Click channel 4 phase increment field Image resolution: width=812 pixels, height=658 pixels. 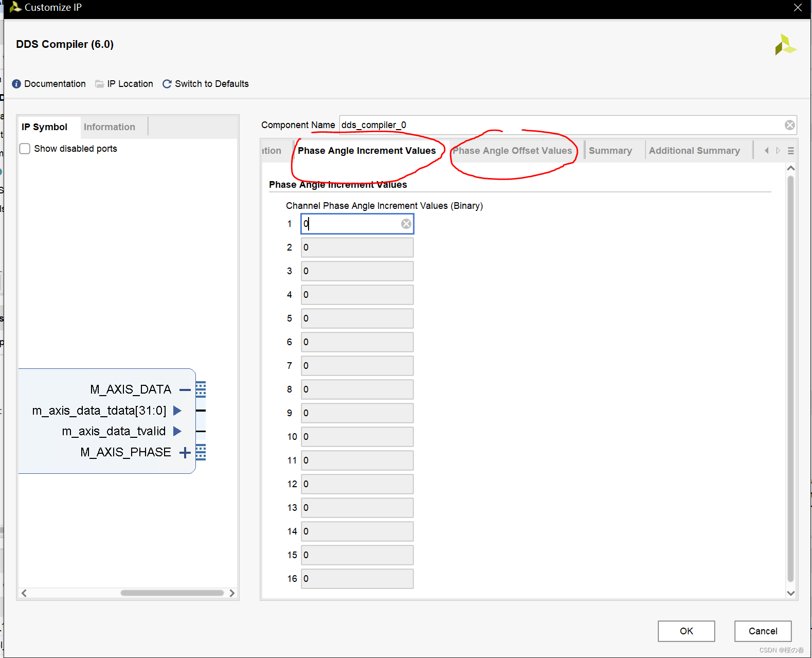point(357,295)
